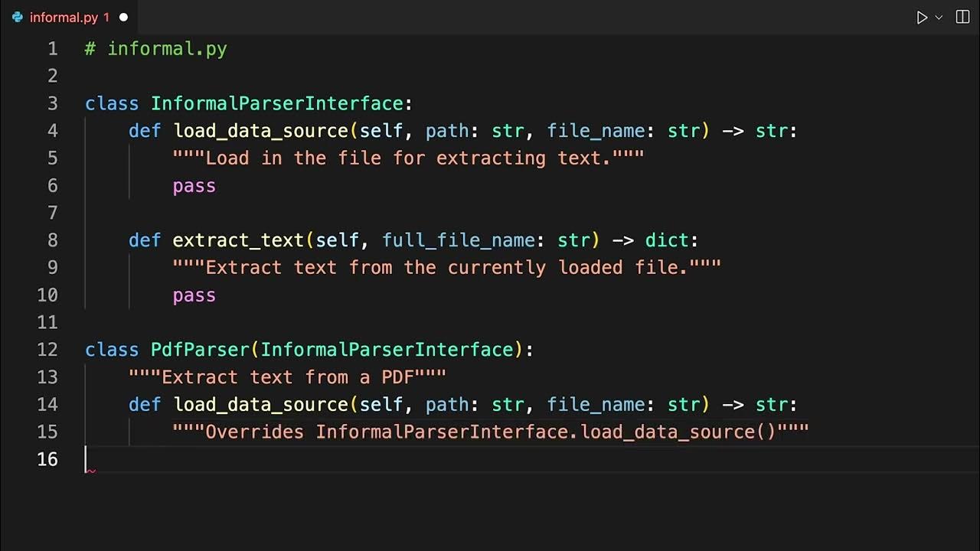Click the extract_text method name

click(x=238, y=240)
